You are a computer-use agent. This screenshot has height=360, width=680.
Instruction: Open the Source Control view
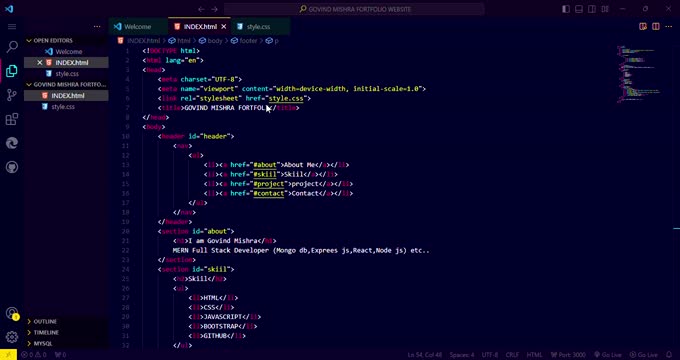pyautogui.click(x=12, y=95)
